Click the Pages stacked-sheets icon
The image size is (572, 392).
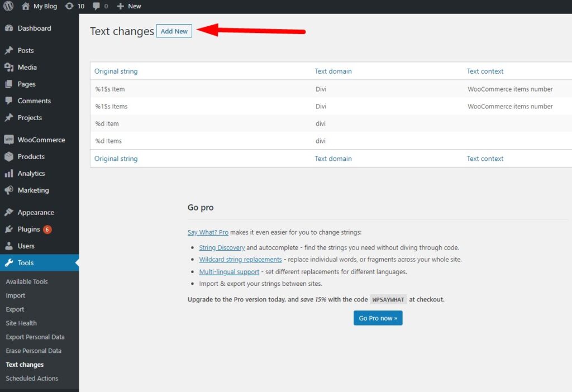9,84
